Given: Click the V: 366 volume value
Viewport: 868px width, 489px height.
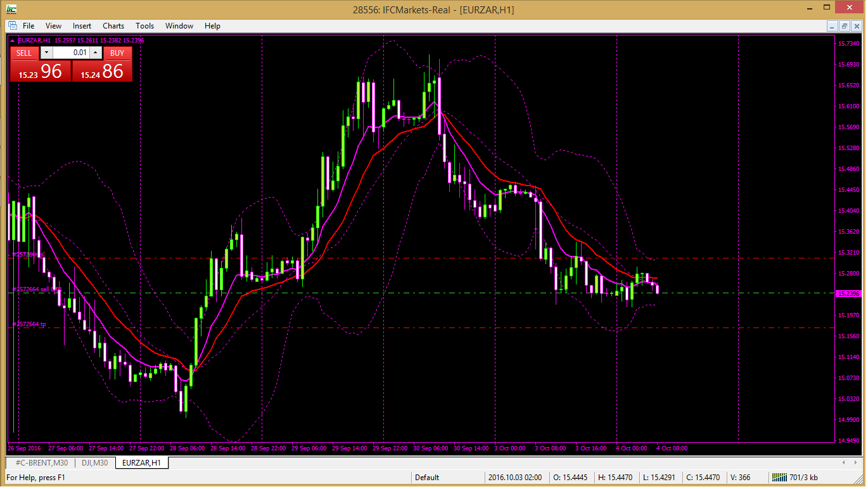Looking at the screenshot, I should [x=741, y=478].
